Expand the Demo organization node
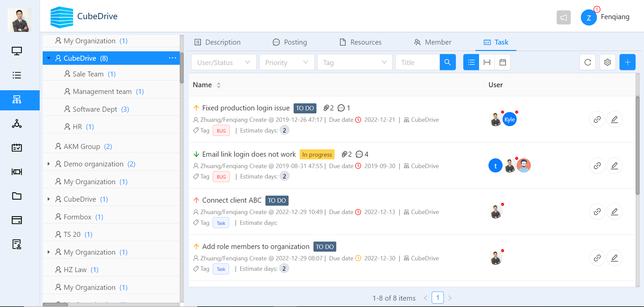 (x=49, y=164)
